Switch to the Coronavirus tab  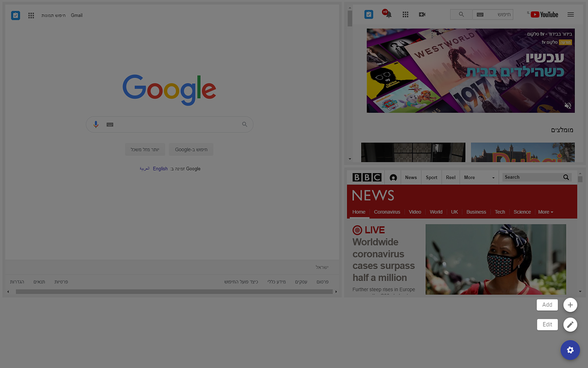(387, 212)
